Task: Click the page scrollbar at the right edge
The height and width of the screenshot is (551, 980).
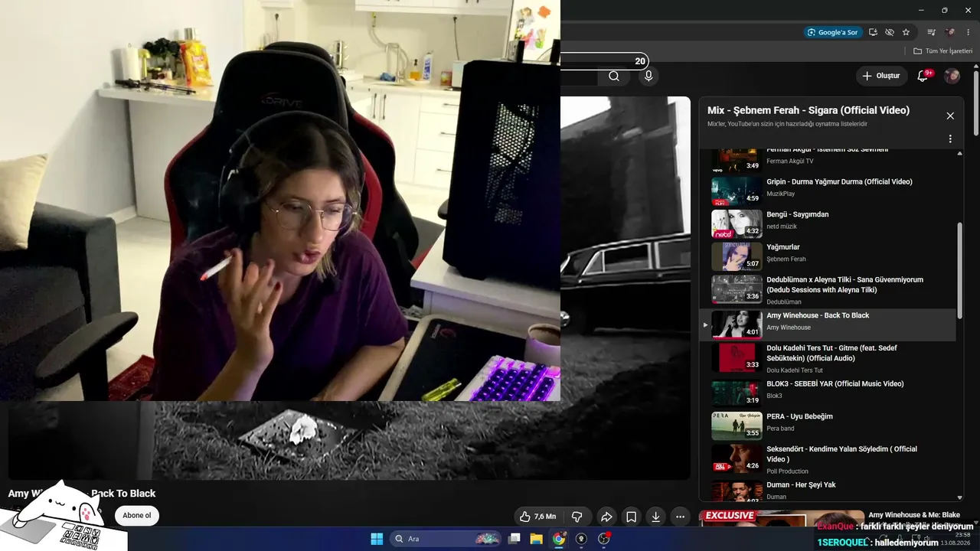Action: point(976,103)
